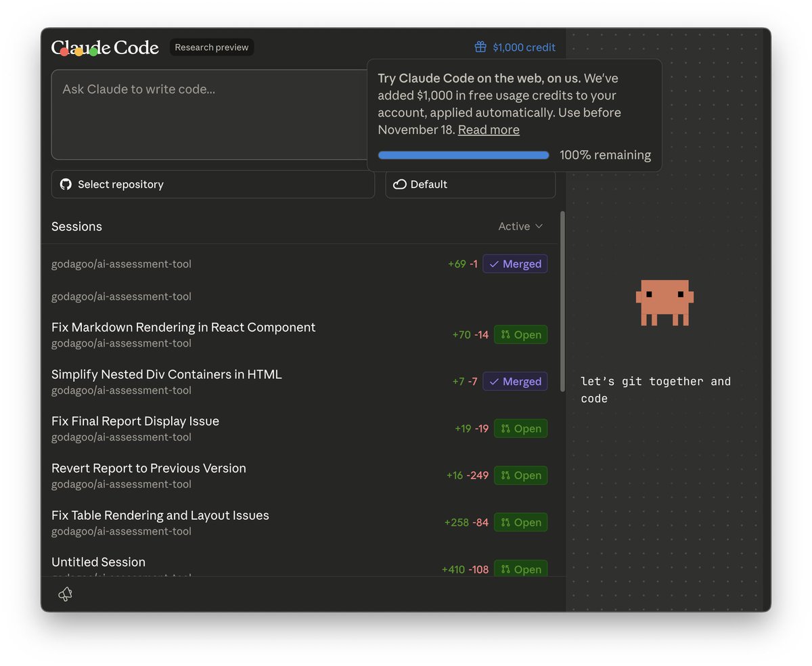Click the pixel-art Claude mascot
The height and width of the screenshot is (666, 812).
664,303
